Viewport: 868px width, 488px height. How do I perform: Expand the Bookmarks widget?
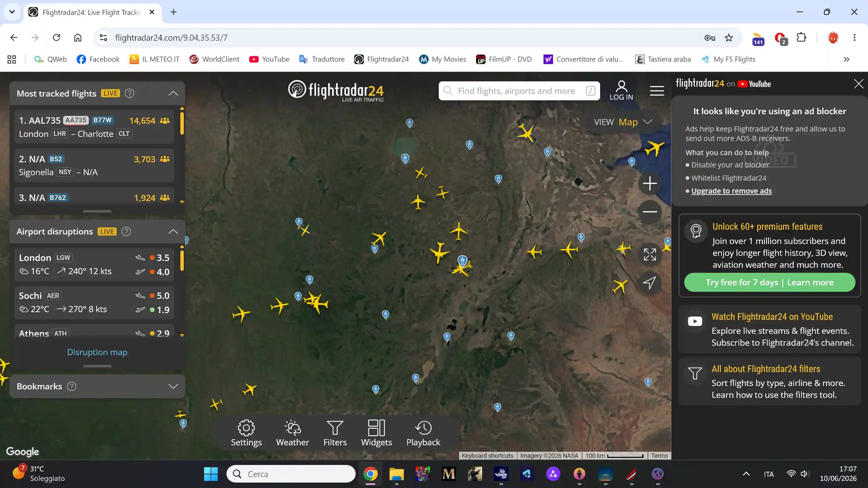coord(173,386)
